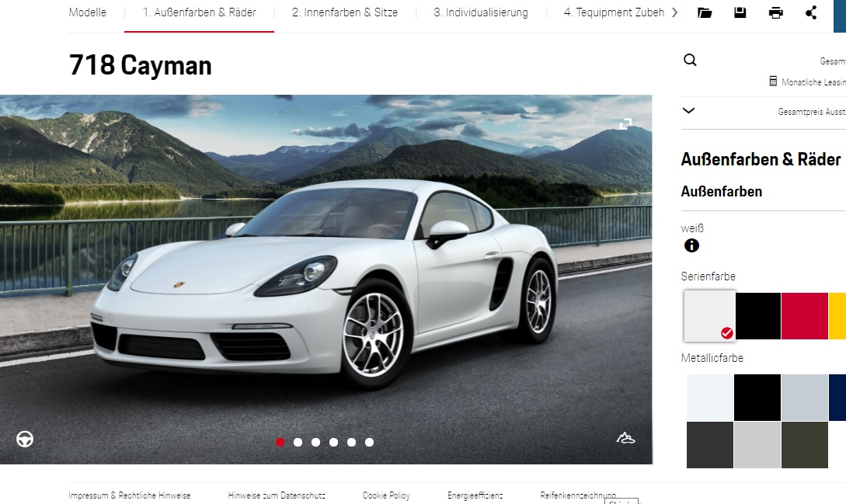The image size is (846, 504).
Task: Click Monatliche Leasingrate link
Action: [x=813, y=82]
